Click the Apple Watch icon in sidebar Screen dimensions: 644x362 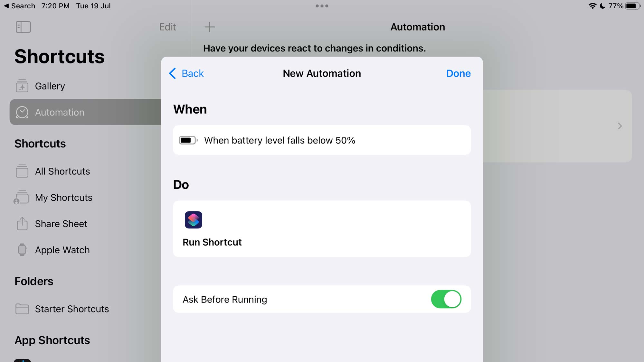(x=22, y=250)
